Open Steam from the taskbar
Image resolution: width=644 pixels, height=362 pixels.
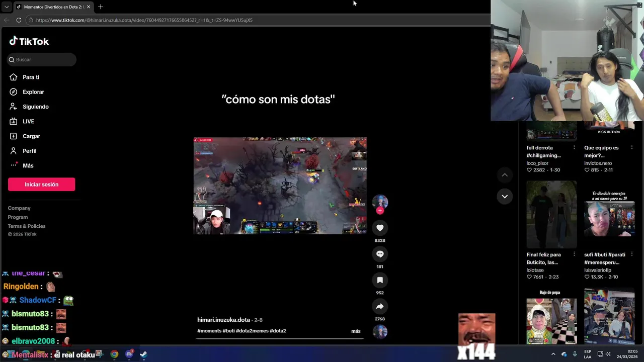(143, 354)
